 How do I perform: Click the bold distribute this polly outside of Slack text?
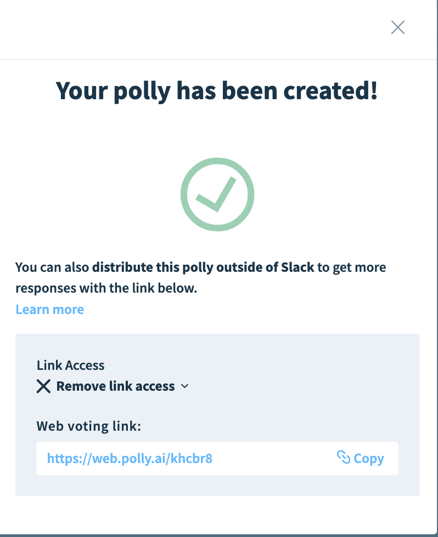point(203,267)
